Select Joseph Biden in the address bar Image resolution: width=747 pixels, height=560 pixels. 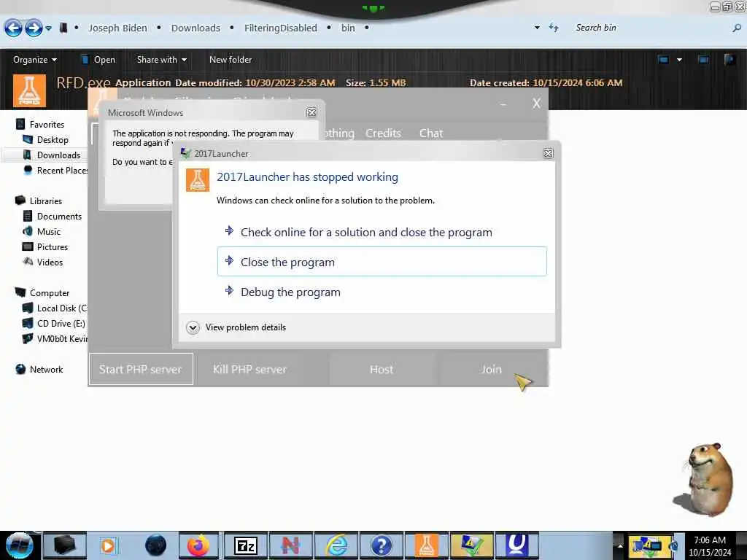click(x=117, y=28)
